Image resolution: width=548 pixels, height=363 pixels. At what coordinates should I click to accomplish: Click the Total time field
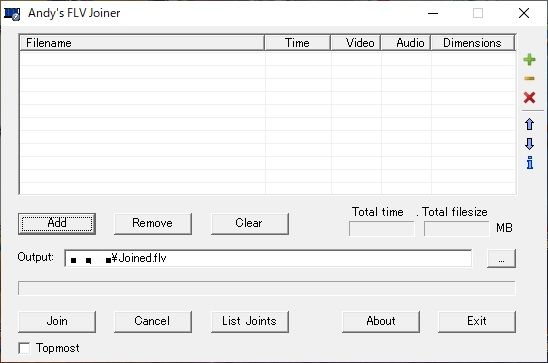(382, 229)
